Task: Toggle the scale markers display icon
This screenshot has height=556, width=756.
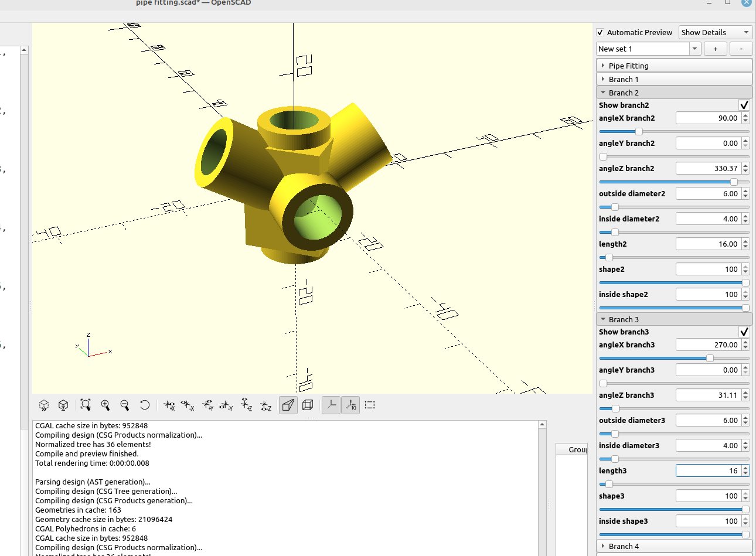Action: coord(350,405)
